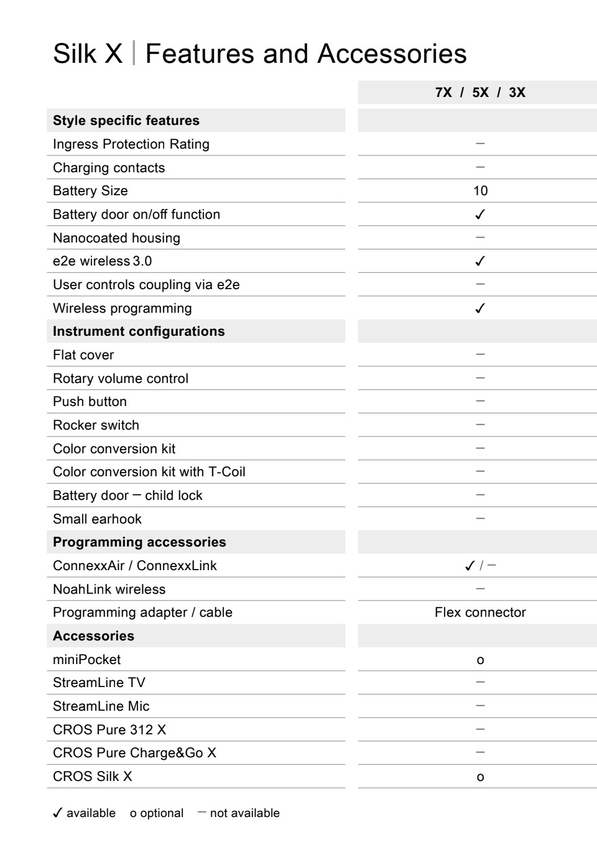The width and height of the screenshot is (597, 868).
Task: Click the Instrument configurations section heading
Action: (139, 331)
